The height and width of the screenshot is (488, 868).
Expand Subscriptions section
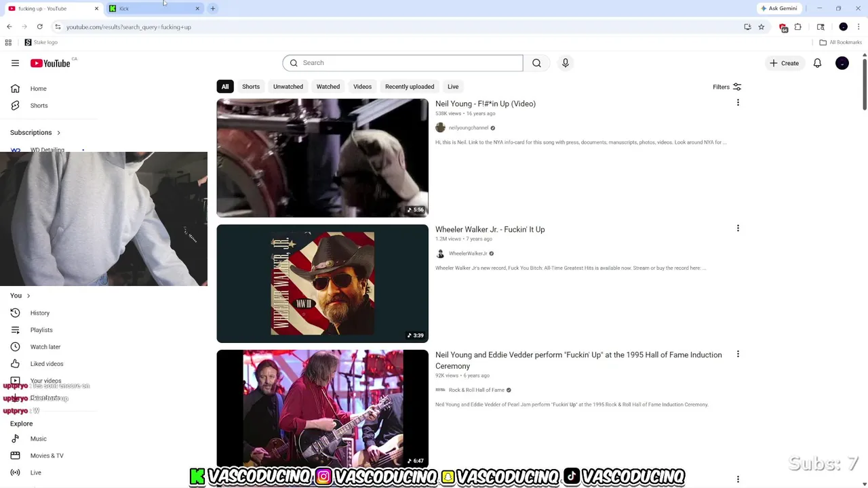pyautogui.click(x=35, y=133)
